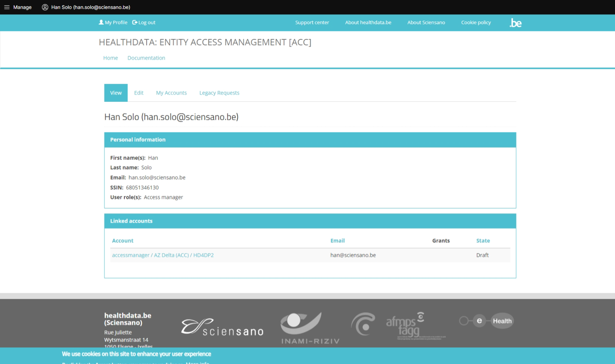Click the Sciensano logo in footer

[222, 327]
